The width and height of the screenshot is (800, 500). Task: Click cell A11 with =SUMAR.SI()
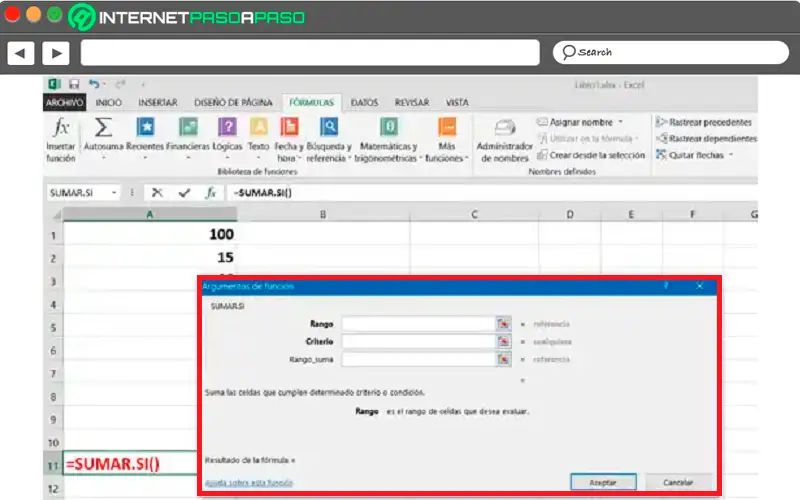(x=130, y=464)
